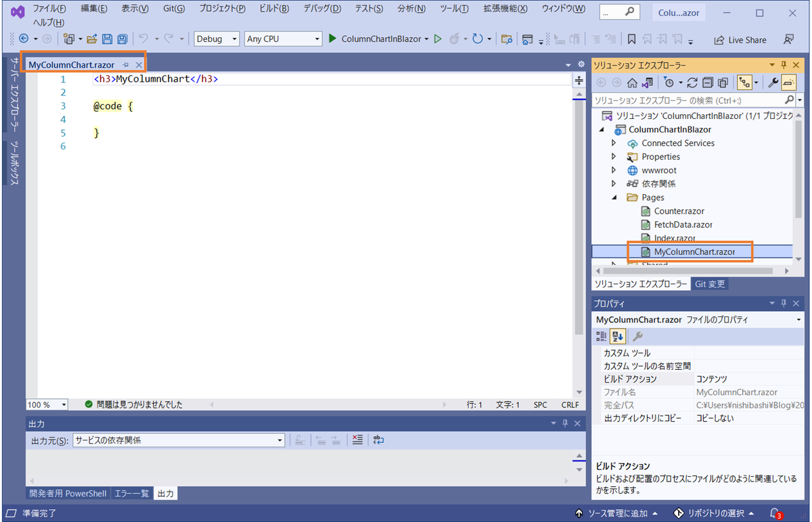Screen dimensions: 812x522
Task: Start debugging with the green play icon
Action: (x=332, y=39)
